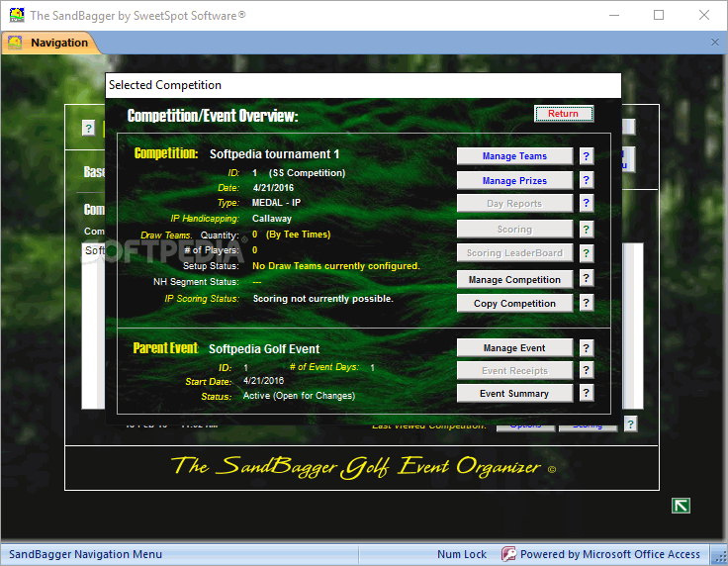The image size is (728, 566).
Task: Click the Selected Competition title bar
Action: (x=363, y=85)
